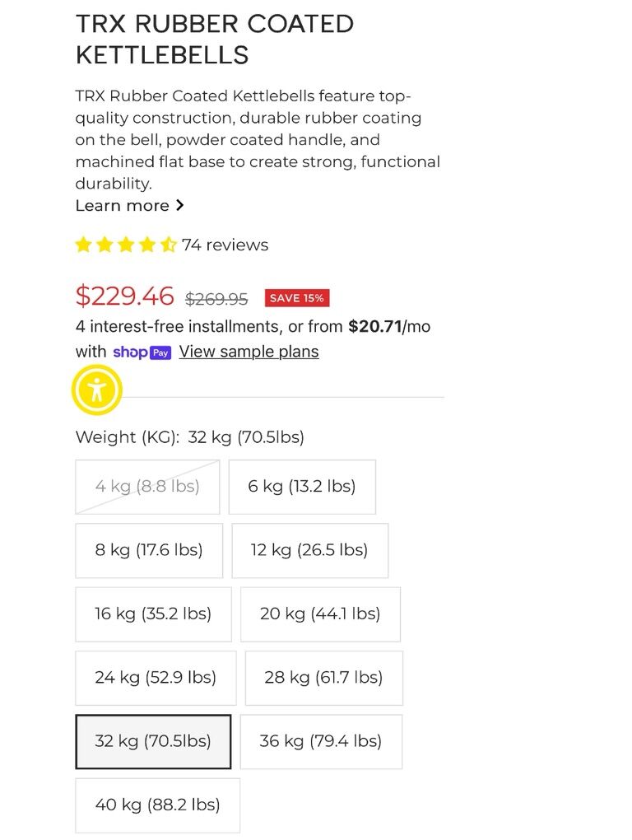Image resolution: width=632 pixels, height=840 pixels.
Task: Open the 74 reviews link
Action: point(225,245)
